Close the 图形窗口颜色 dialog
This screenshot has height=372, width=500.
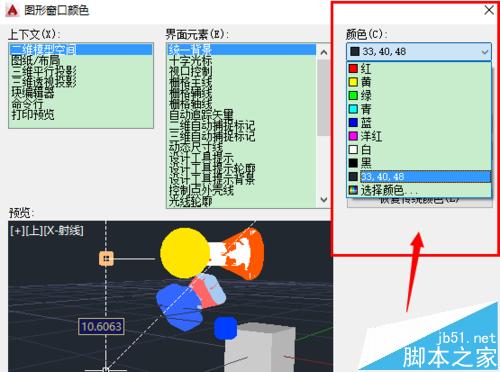[x=489, y=10]
